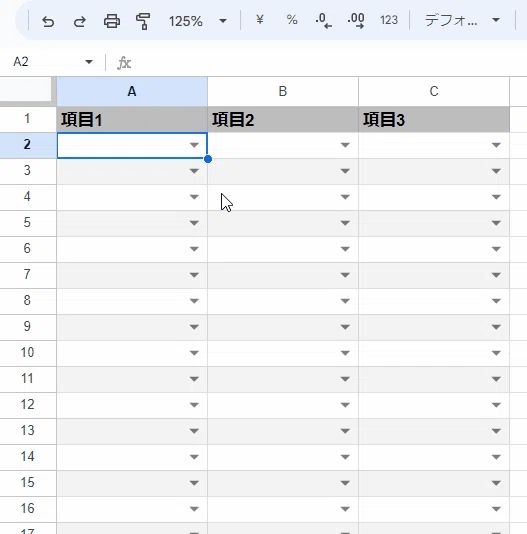Open dropdown arrow in cell A2
Image resolution: width=527 pixels, height=534 pixels.
click(194, 145)
